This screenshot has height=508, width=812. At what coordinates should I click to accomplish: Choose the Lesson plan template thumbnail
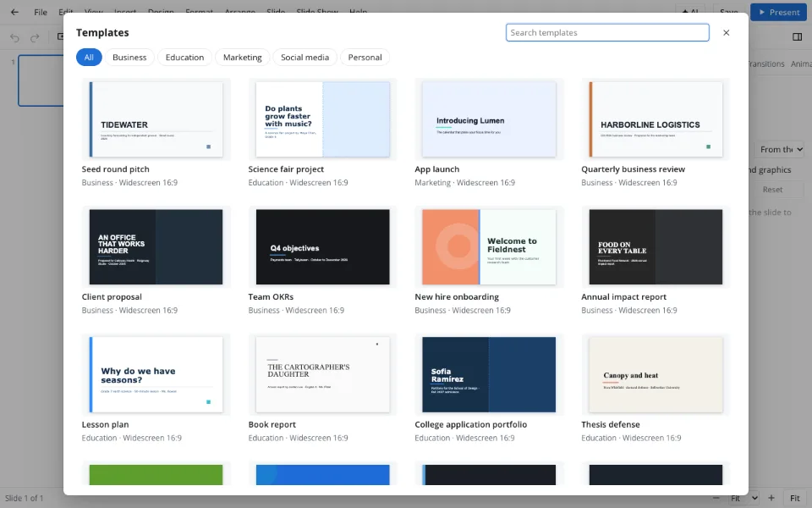156,374
